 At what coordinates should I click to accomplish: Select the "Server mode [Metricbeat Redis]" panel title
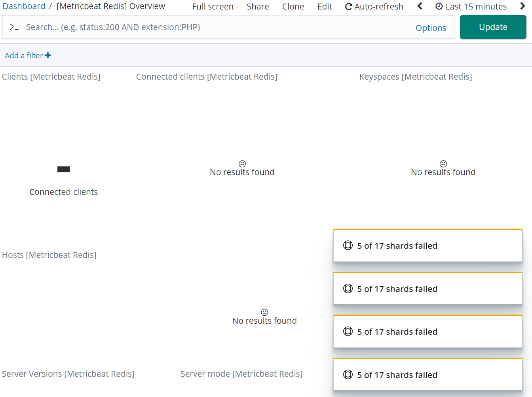click(x=241, y=374)
